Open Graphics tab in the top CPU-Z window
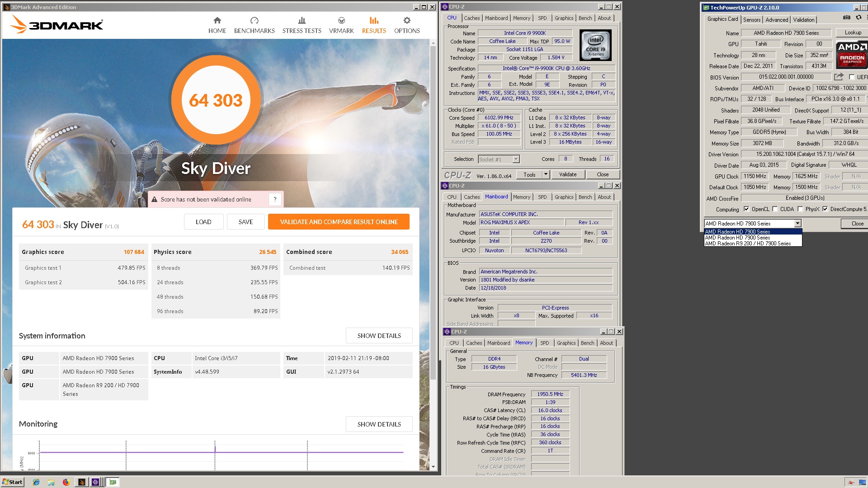This screenshot has width=868, height=488. pyautogui.click(x=564, y=18)
